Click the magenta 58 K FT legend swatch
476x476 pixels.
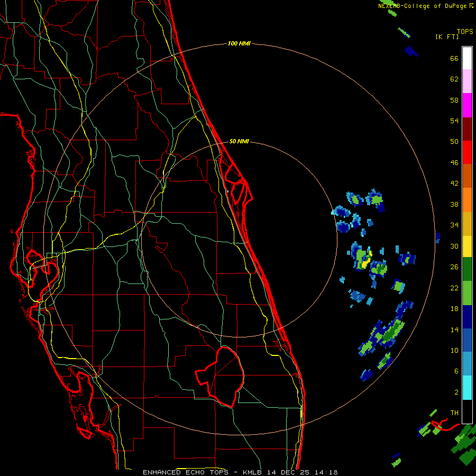point(467,105)
